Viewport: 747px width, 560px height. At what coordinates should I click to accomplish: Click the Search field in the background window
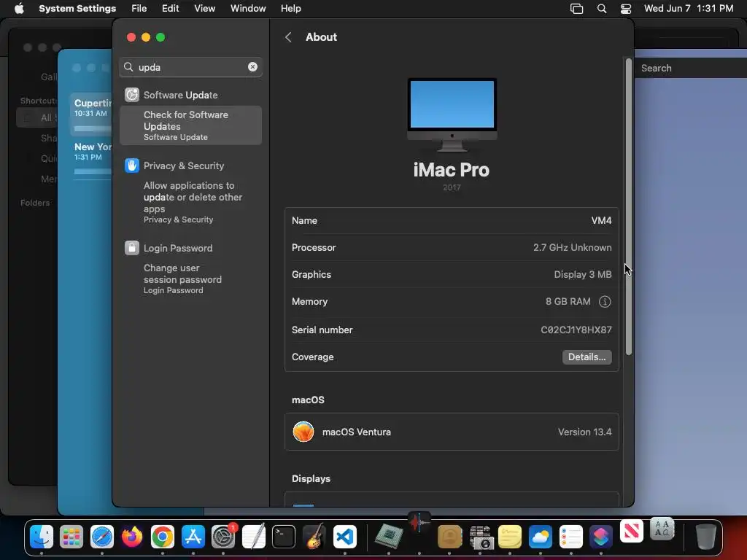point(691,68)
